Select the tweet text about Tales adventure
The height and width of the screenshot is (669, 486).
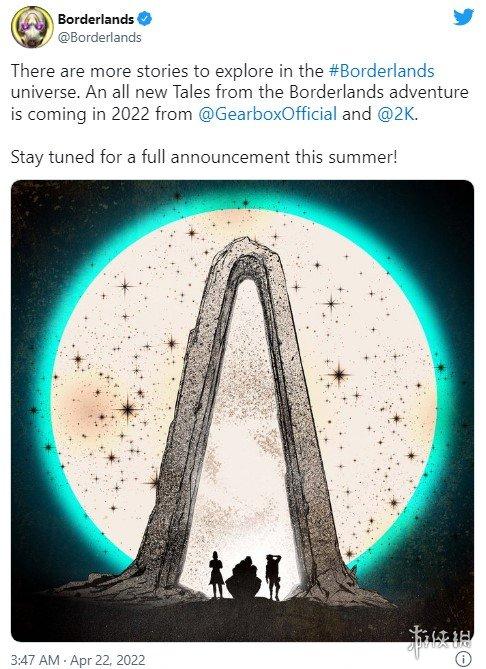(x=239, y=93)
